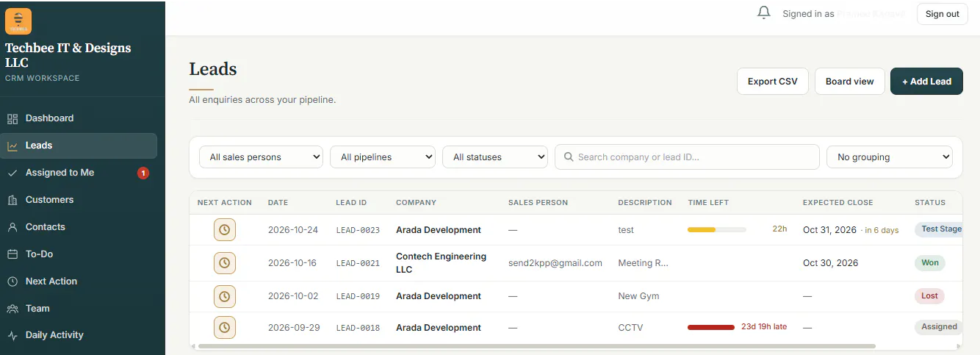This screenshot has height=355, width=980.
Task: Click the New Gym description
Action: click(638, 296)
